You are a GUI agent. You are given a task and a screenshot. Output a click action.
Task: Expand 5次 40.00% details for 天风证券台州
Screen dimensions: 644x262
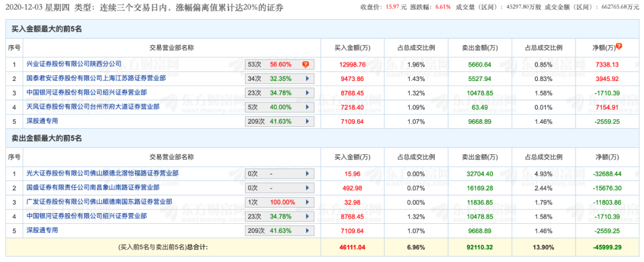coord(280,107)
